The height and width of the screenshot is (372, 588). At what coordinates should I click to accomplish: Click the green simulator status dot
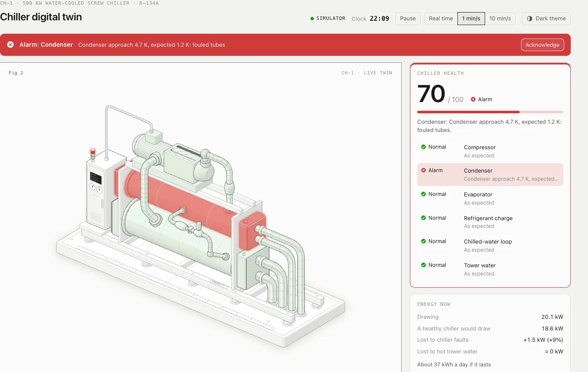coord(312,19)
